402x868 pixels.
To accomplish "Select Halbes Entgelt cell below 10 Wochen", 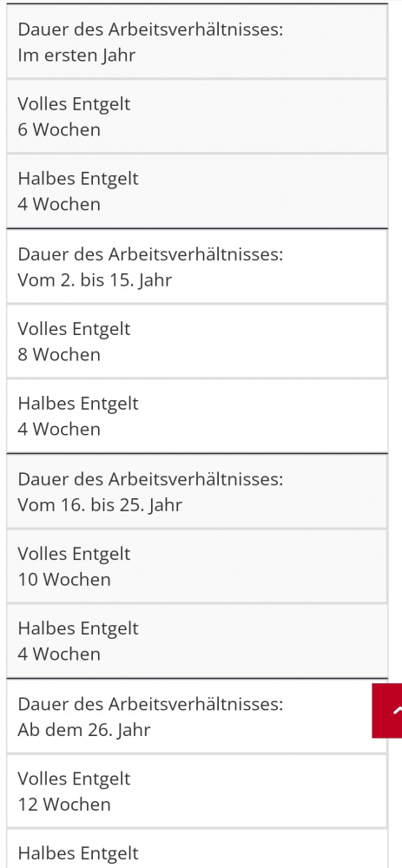I will [x=197, y=641].
